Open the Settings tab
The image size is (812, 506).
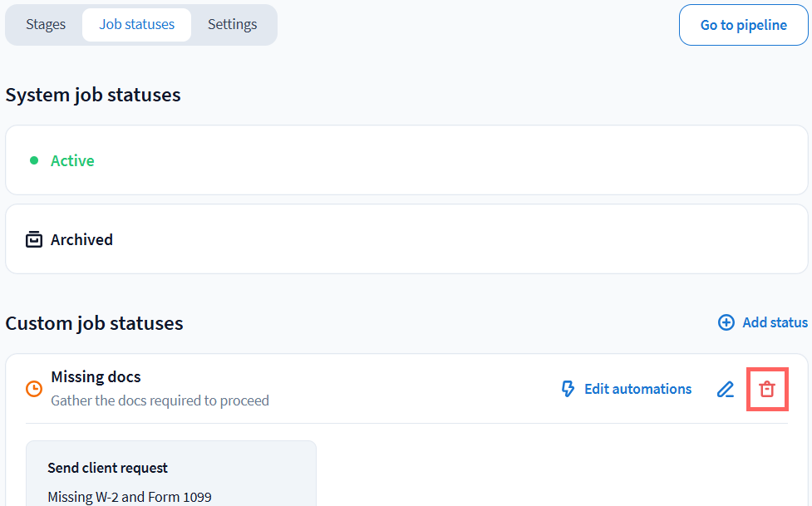pos(232,25)
